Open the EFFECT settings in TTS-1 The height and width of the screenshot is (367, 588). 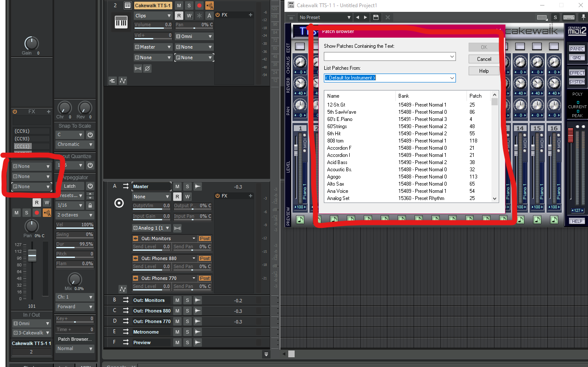tap(577, 73)
